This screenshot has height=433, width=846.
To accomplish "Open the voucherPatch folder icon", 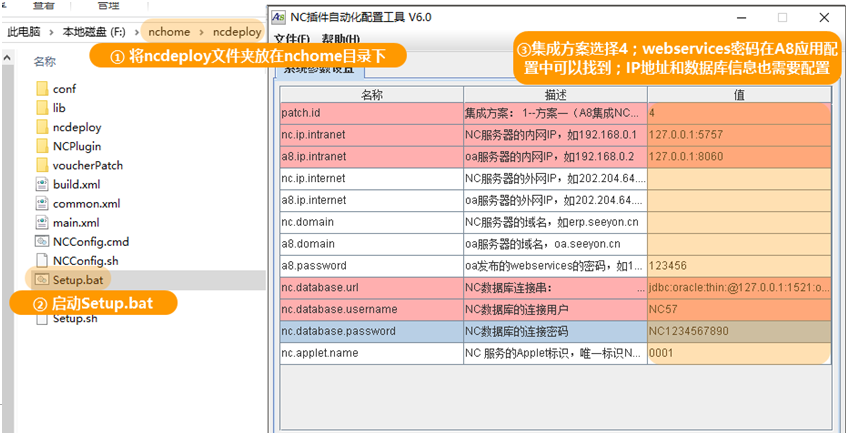I will [x=42, y=165].
